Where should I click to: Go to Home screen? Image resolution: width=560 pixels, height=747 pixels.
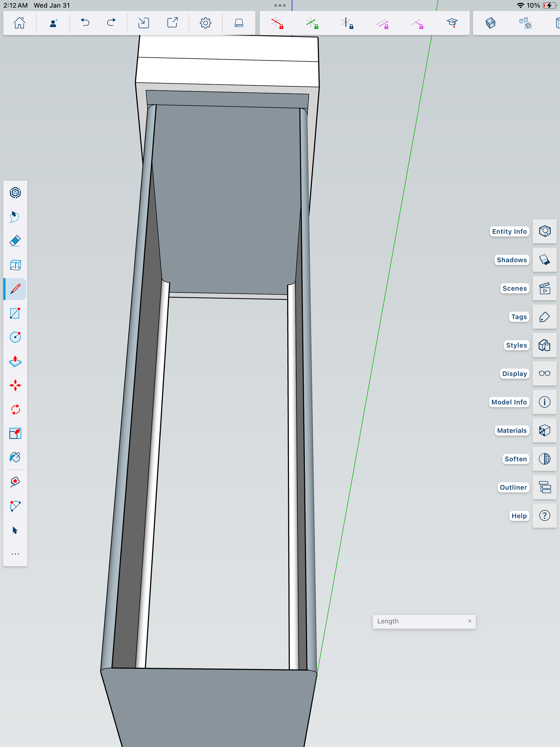pos(19,23)
